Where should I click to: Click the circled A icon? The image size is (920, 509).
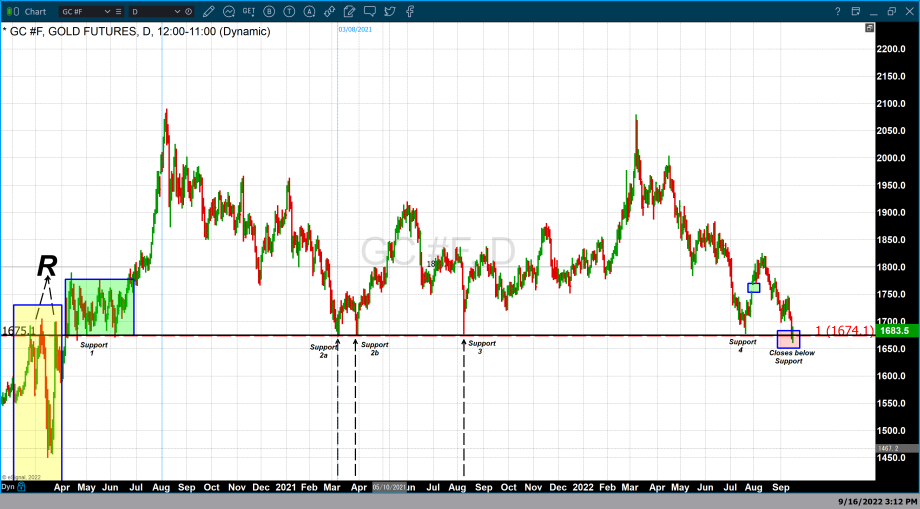[x=310, y=11]
